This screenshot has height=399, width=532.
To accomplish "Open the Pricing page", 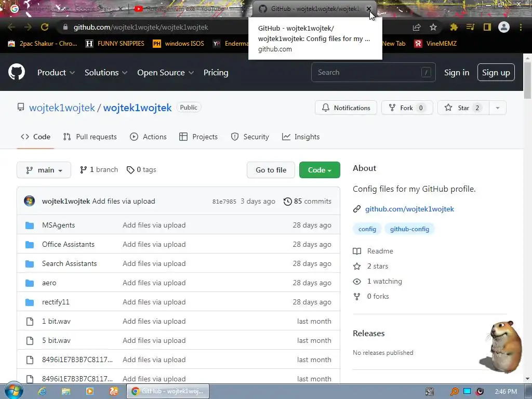I will 216,72.
